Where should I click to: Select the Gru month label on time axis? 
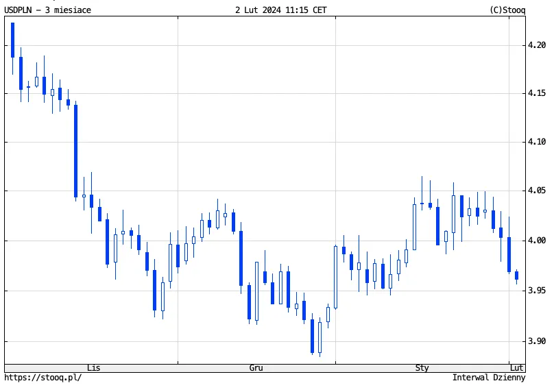[256, 368]
